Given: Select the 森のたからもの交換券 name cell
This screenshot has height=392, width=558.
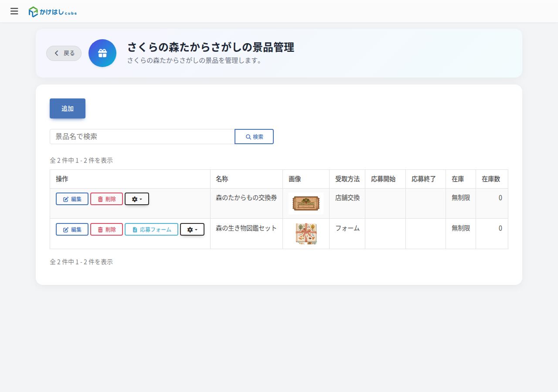Looking at the screenshot, I should tap(246, 203).
